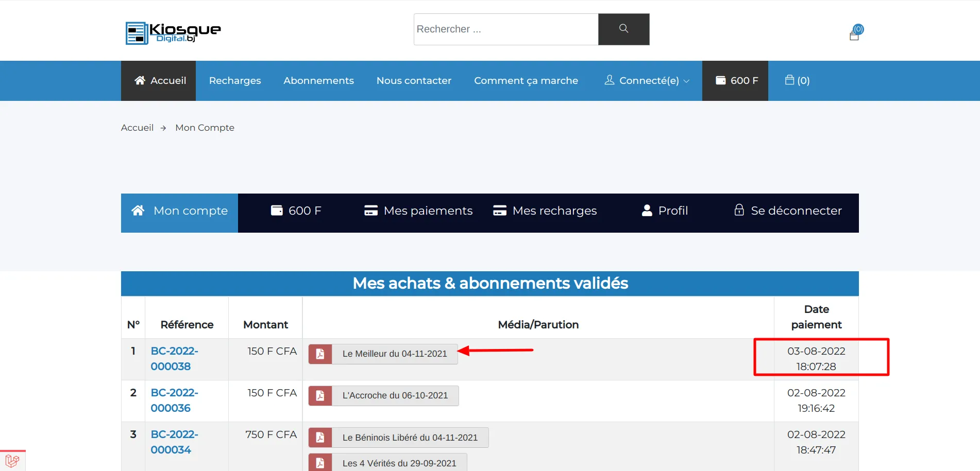Open the Abonnements menu item
This screenshot has height=471, width=980.
coord(318,80)
